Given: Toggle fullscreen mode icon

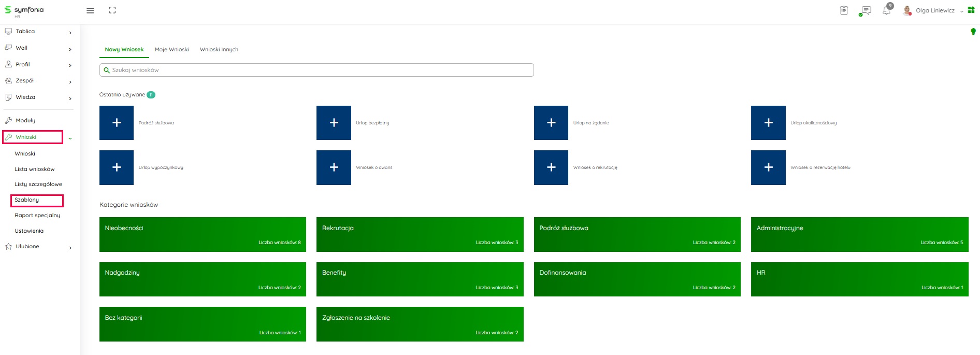Looking at the screenshot, I should point(112,10).
